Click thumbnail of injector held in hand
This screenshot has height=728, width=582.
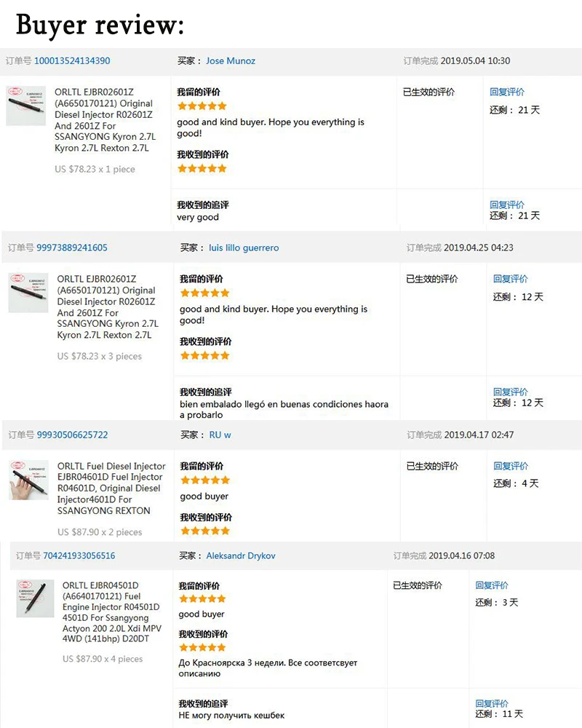click(x=28, y=480)
